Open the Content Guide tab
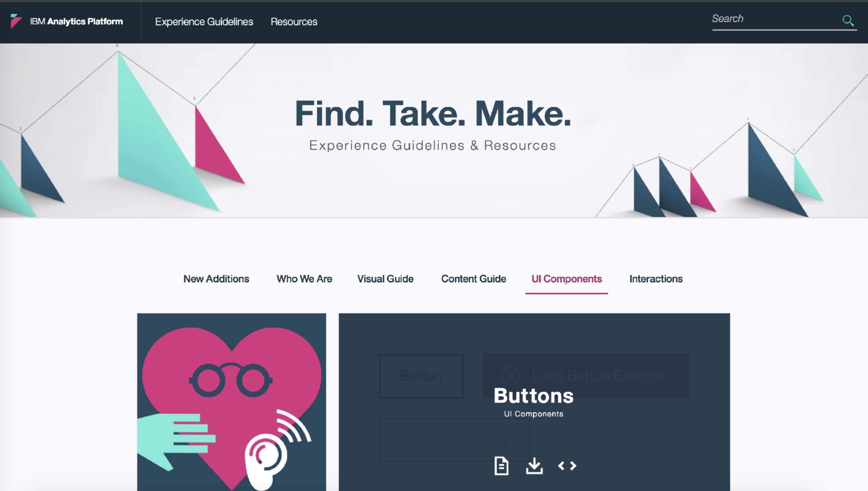Viewport: 868px width, 491px height. point(473,279)
